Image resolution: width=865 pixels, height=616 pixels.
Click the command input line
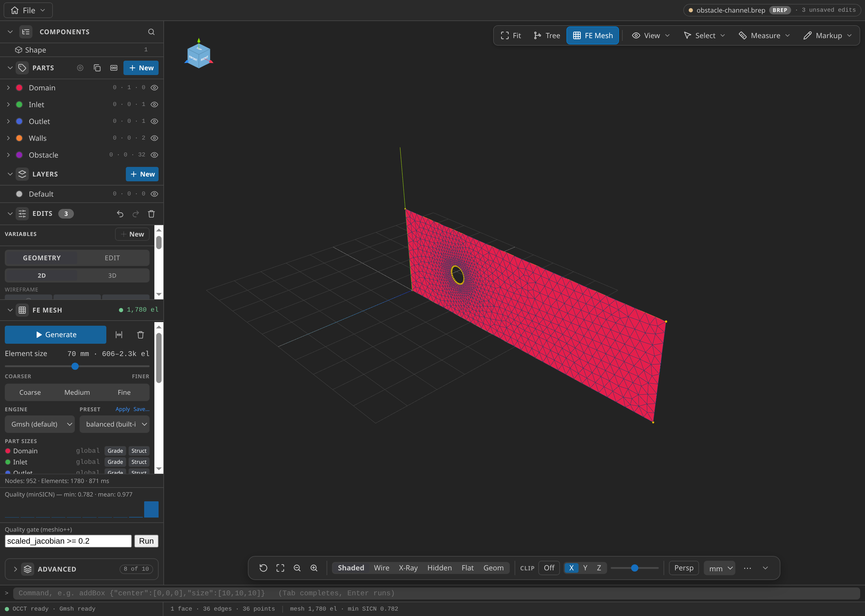pyautogui.click(x=436, y=593)
